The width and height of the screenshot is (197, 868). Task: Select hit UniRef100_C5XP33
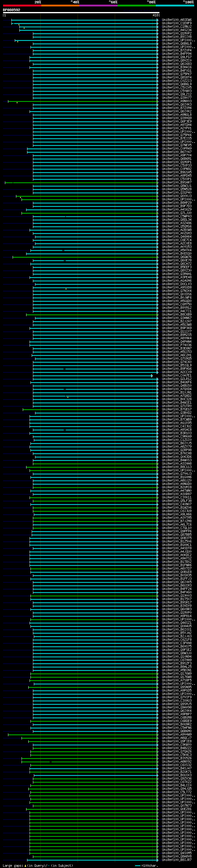click(177, 165)
